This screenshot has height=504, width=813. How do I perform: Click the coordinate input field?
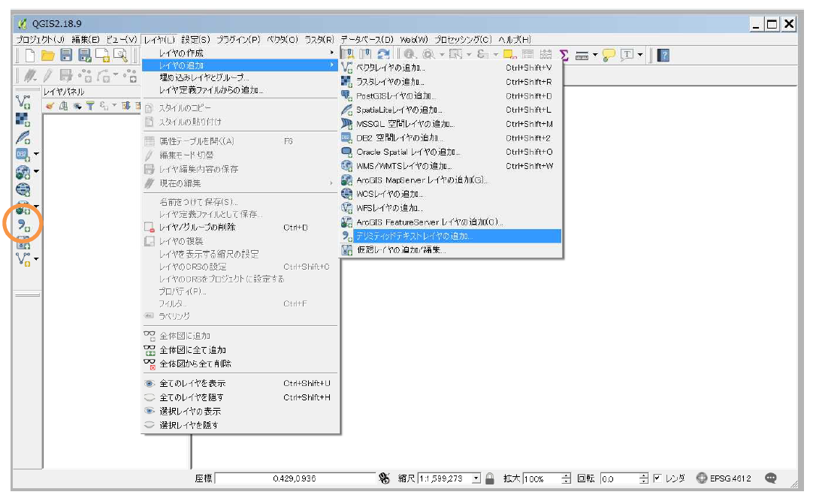[x=295, y=478]
